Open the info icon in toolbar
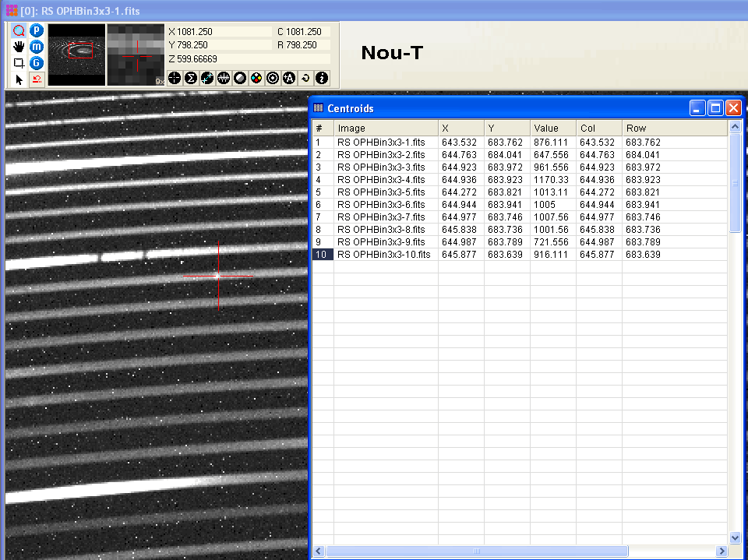Screen dimensions: 748x560 coord(322,78)
